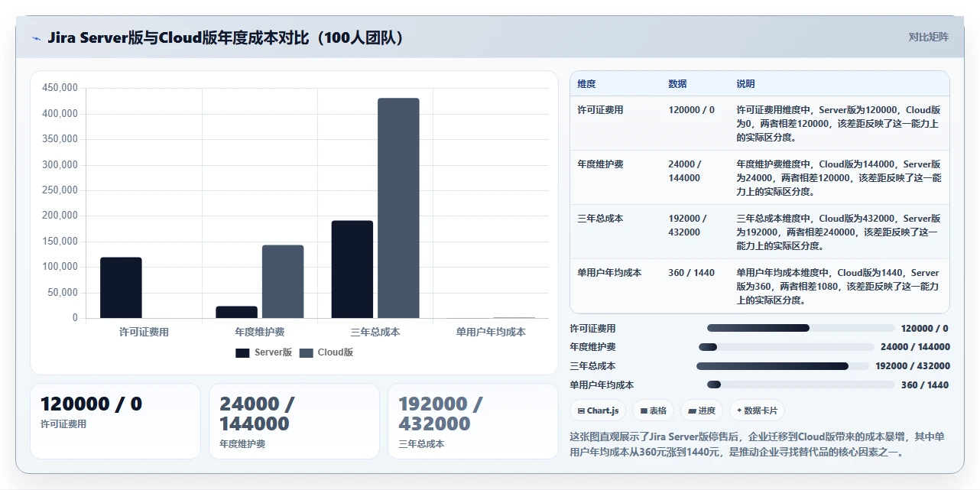This screenshot has height=490, width=980.
Task: Select the 单用户年均成本 table row label
Action: [609, 273]
